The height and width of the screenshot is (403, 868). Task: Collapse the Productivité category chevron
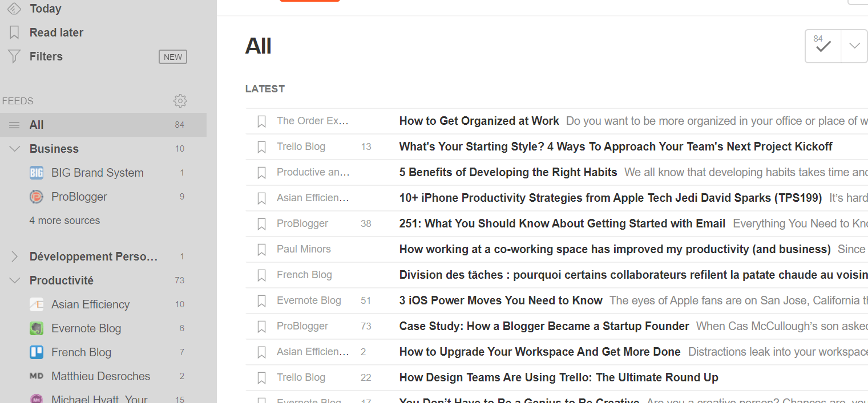pyautogui.click(x=15, y=280)
